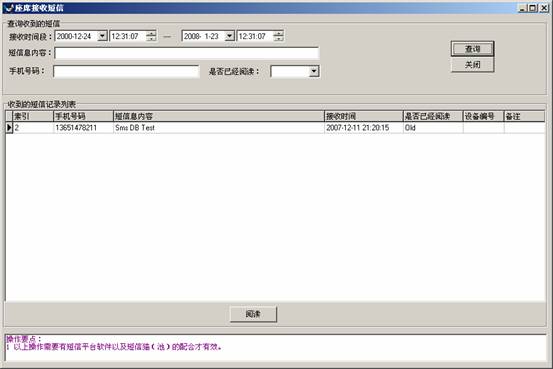
Task: Maximize the window from the title bar
Action: (534, 8)
